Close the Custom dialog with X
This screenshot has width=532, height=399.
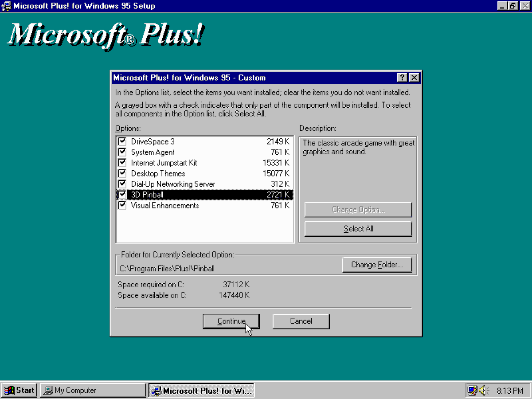click(x=414, y=78)
